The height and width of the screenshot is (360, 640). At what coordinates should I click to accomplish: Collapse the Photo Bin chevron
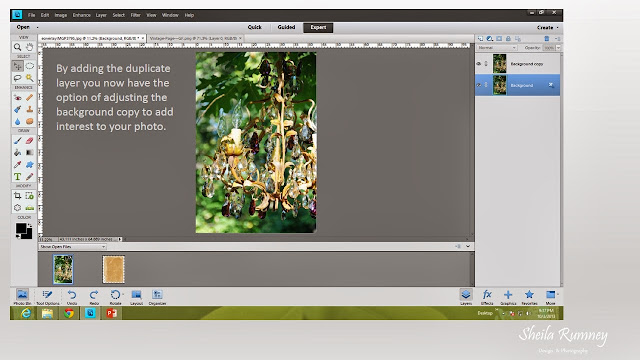pos(468,246)
